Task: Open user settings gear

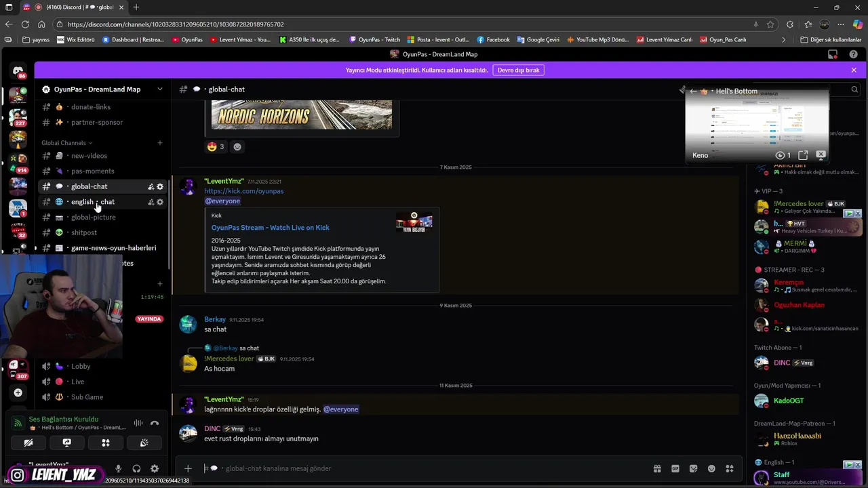Action: [155, 468]
